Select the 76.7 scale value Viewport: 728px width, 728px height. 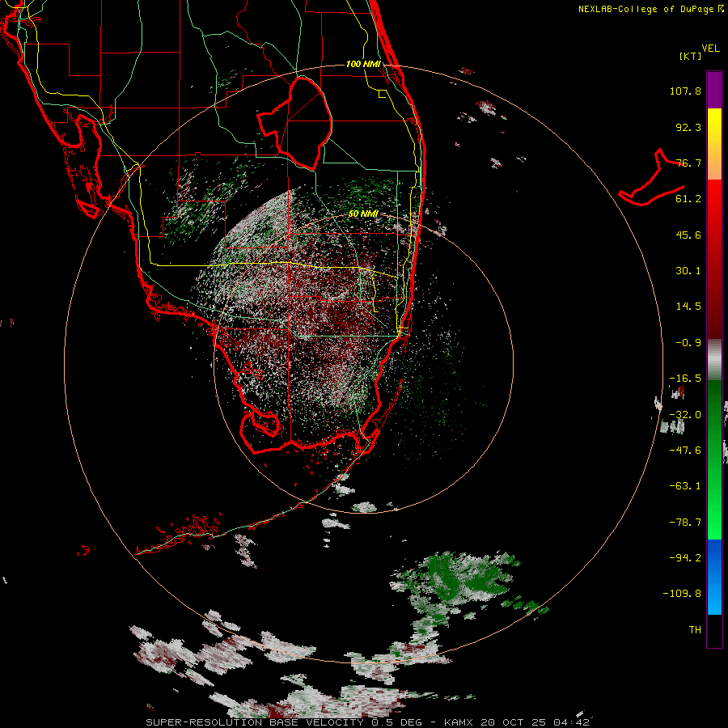pyautogui.click(x=688, y=163)
